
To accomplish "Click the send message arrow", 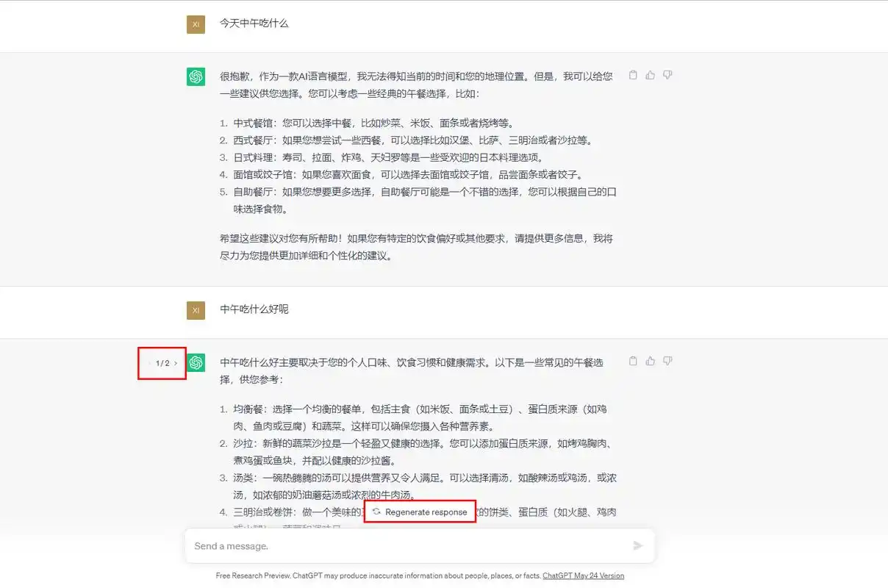I will tap(639, 545).
